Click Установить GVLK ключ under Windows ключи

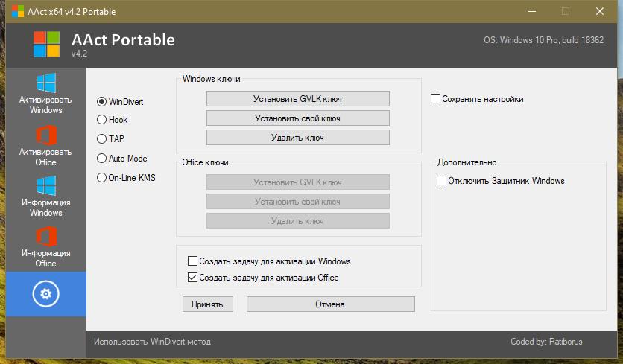297,99
